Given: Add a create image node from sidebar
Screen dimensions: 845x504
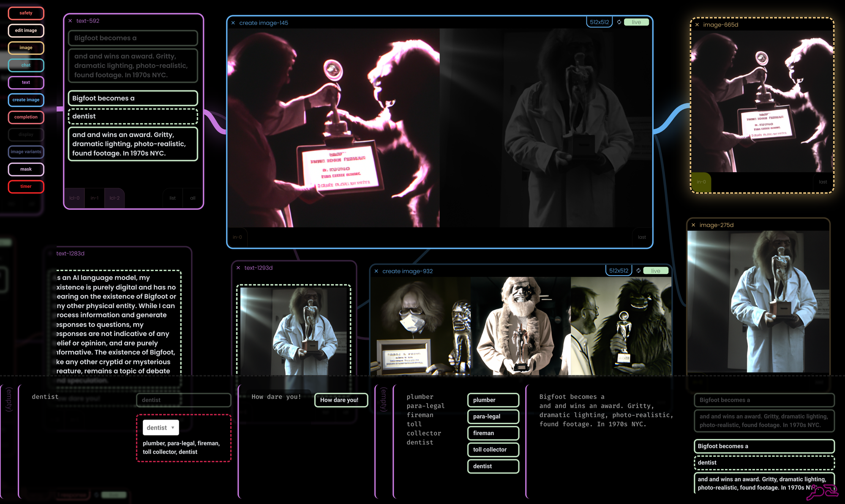Looking at the screenshot, I should [x=26, y=100].
